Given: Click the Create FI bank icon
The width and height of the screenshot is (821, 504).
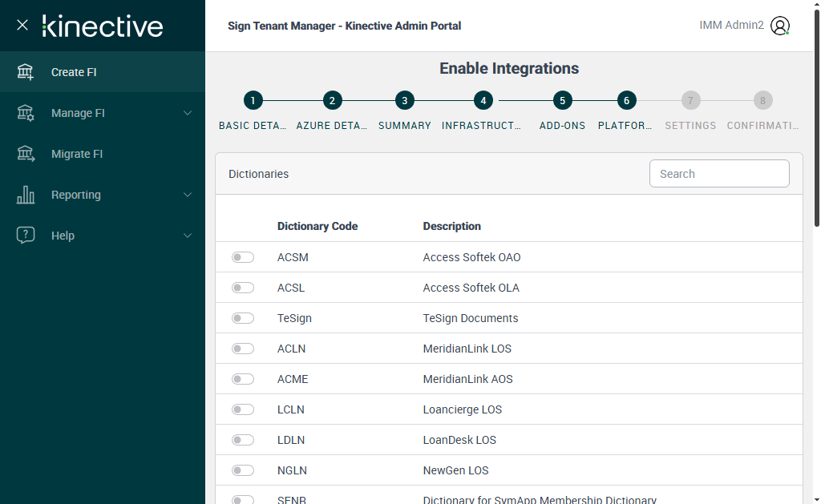Looking at the screenshot, I should tap(26, 72).
